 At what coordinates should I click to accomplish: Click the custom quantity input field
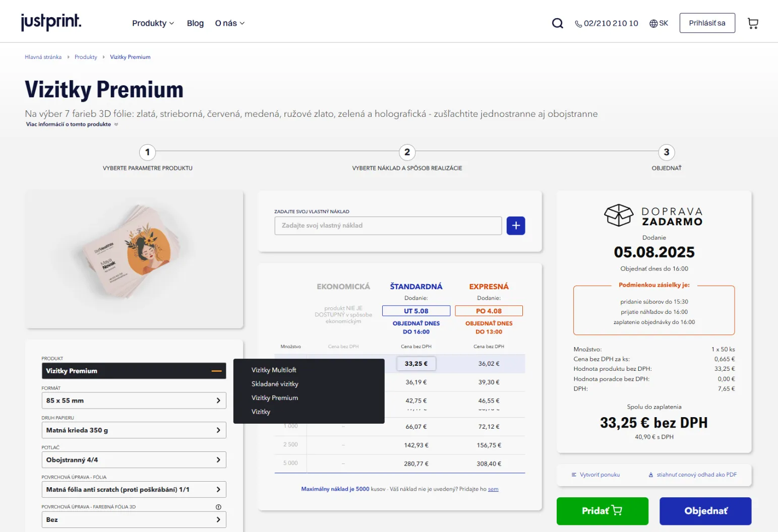coord(388,226)
